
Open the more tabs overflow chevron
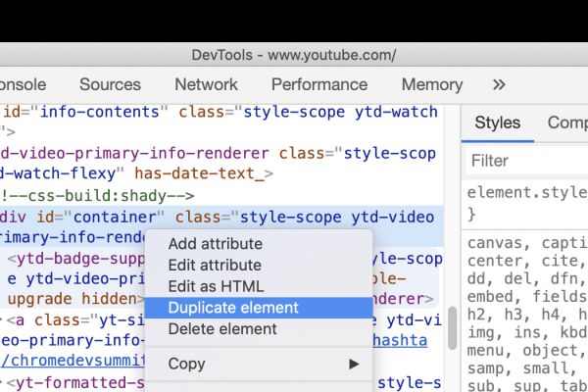[x=499, y=84]
